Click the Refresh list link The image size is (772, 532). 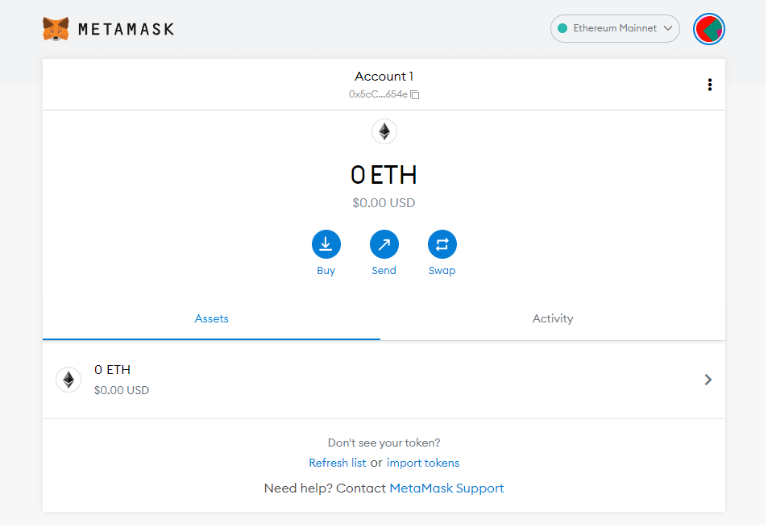coord(338,463)
